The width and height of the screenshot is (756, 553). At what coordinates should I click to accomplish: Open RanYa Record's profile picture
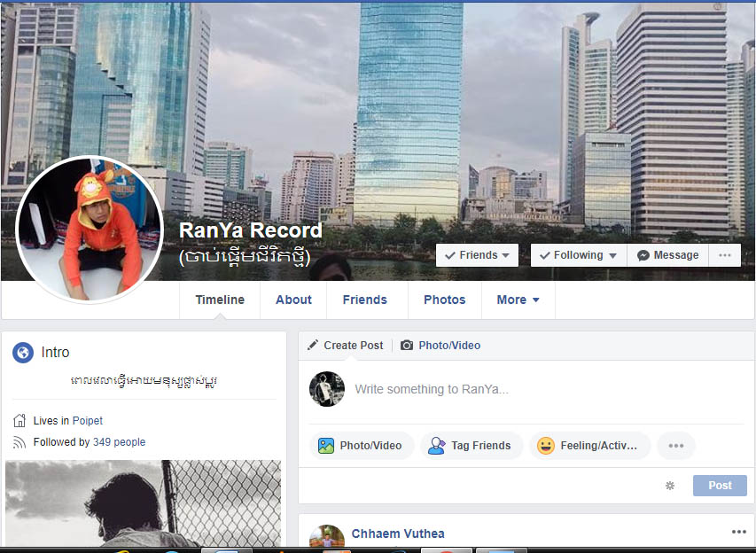90,230
